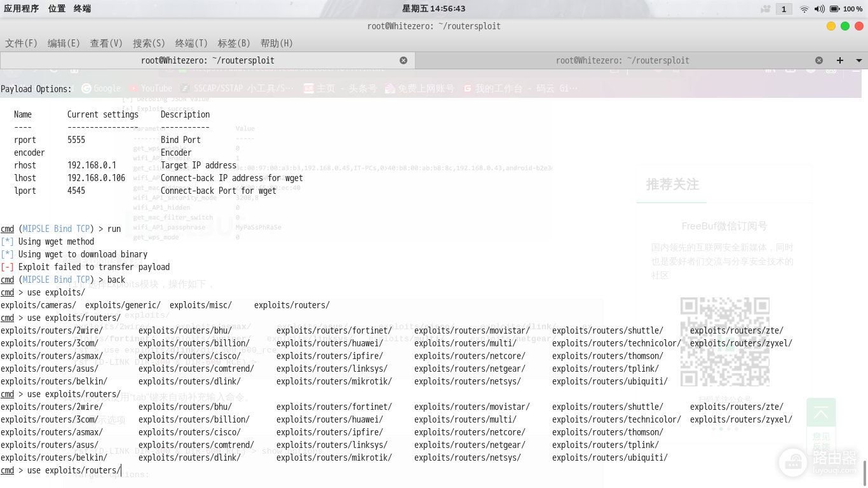Click the 'exploits/generic/' completion
Screen dimensions: 868x488
tap(123, 305)
